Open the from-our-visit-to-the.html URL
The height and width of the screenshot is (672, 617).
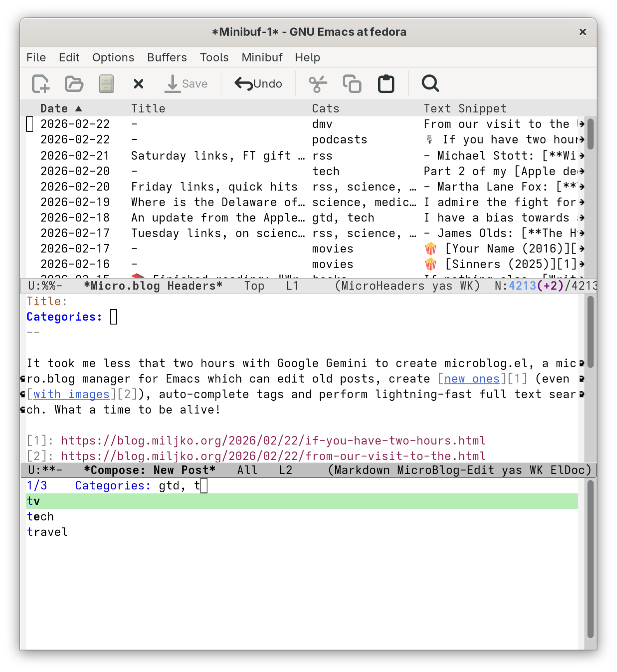(273, 456)
